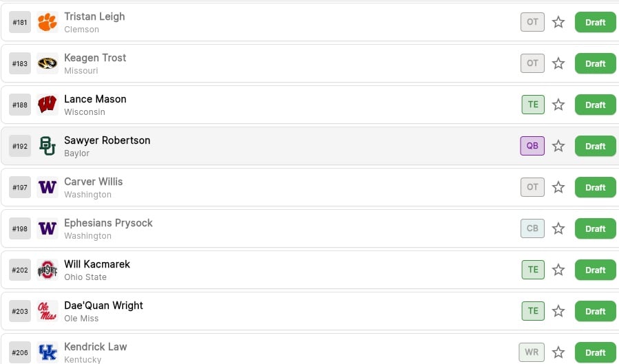This screenshot has width=619, height=364.
Task: Click the Kentucky UK team logo
Action: [x=48, y=352]
